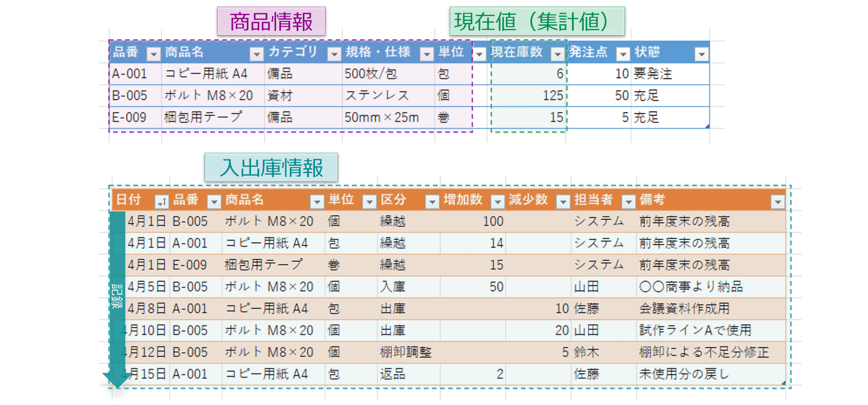868x405 pixels.
Task: Open the 品番 filter dropdown in orange table
Action: (x=214, y=202)
